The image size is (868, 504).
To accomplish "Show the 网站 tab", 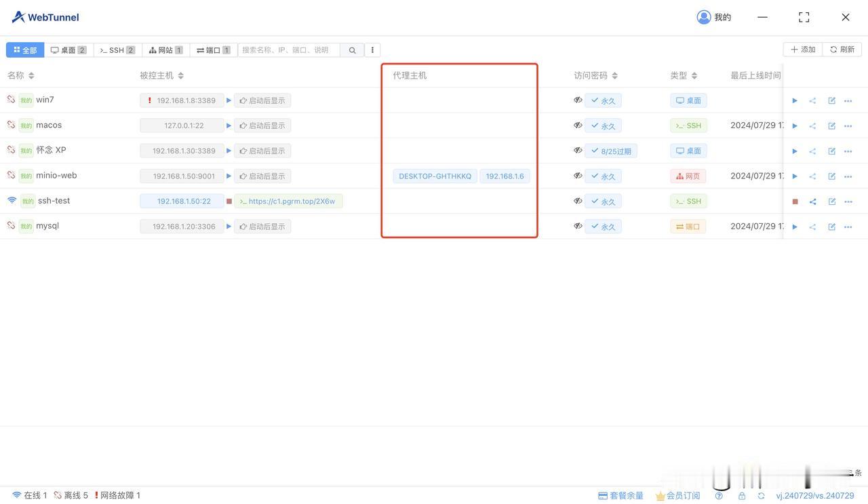I will click(166, 50).
